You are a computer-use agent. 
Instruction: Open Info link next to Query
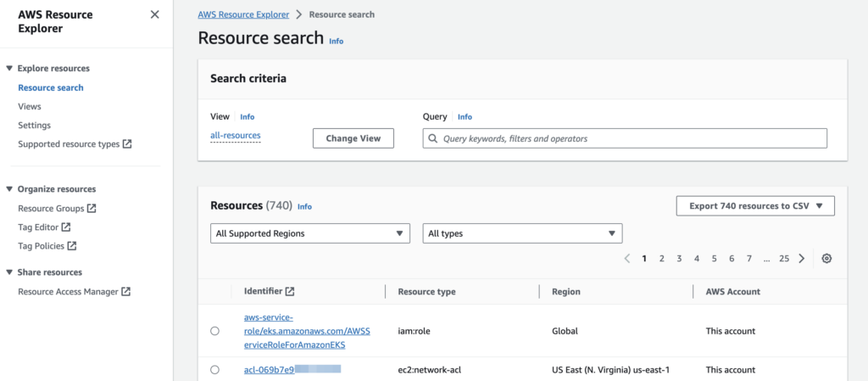(x=465, y=117)
